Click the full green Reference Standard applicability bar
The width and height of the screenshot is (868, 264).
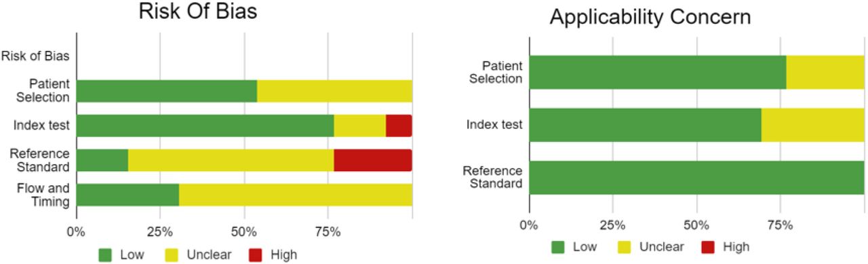(x=696, y=178)
